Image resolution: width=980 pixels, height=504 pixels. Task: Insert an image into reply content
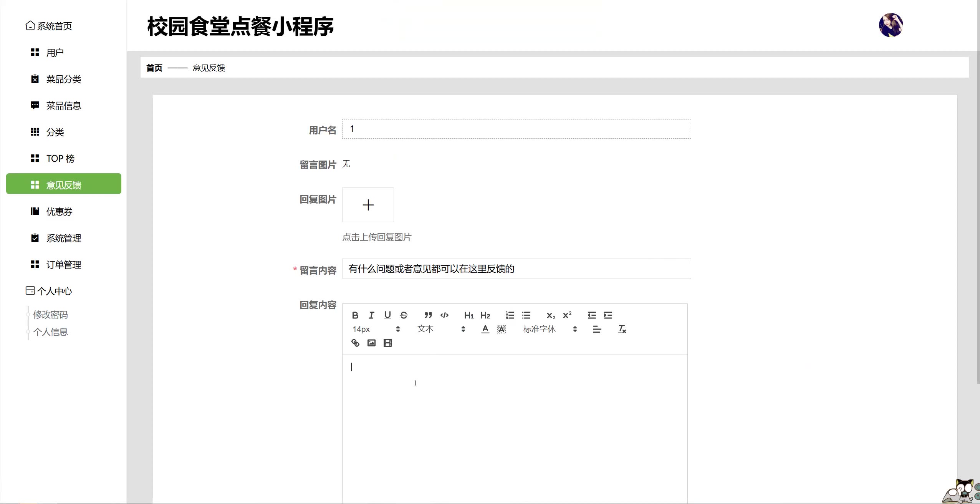pyautogui.click(x=371, y=343)
